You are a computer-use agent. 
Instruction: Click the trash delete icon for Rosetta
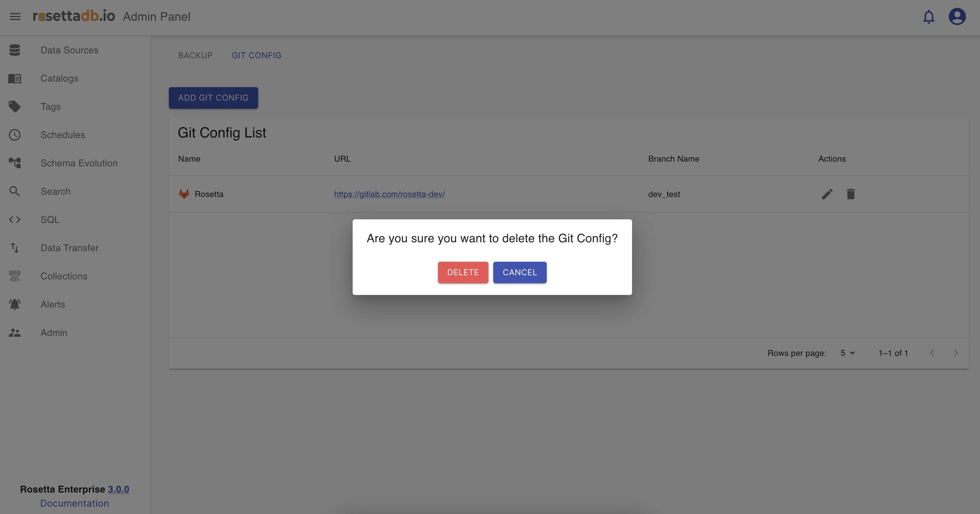pyautogui.click(x=851, y=194)
